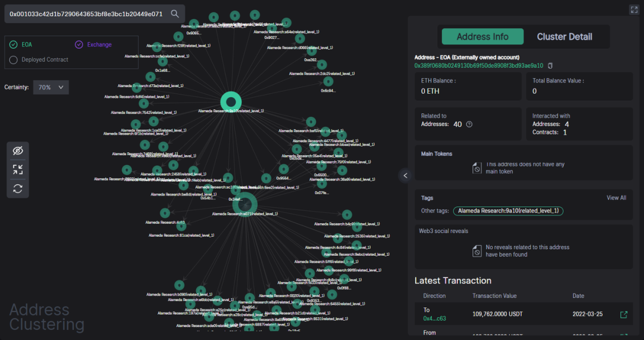Click View All tags link
The width and height of the screenshot is (644, 340).
click(x=616, y=197)
